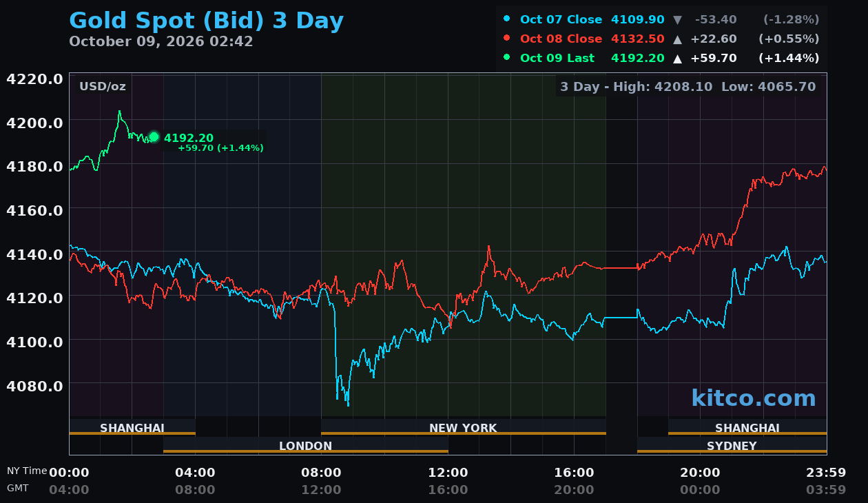
Task: Click the 'Oct 09 Last' legend label
Action: point(557,58)
